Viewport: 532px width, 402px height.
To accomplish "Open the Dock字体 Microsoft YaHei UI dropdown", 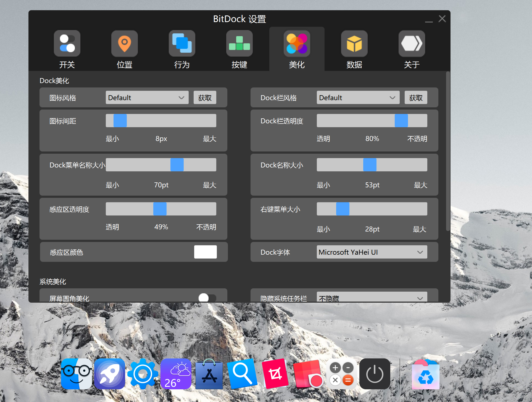I will [372, 252].
